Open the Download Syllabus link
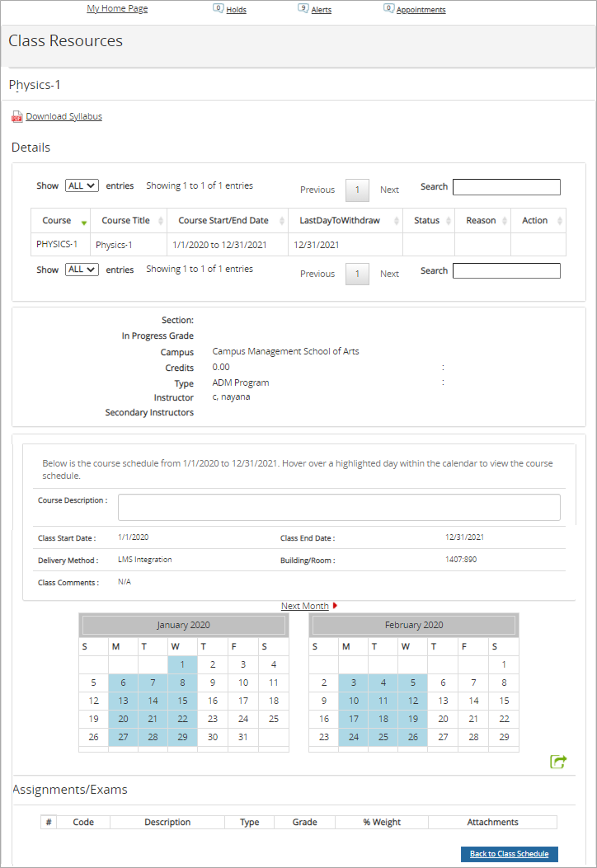 pos(63,116)
